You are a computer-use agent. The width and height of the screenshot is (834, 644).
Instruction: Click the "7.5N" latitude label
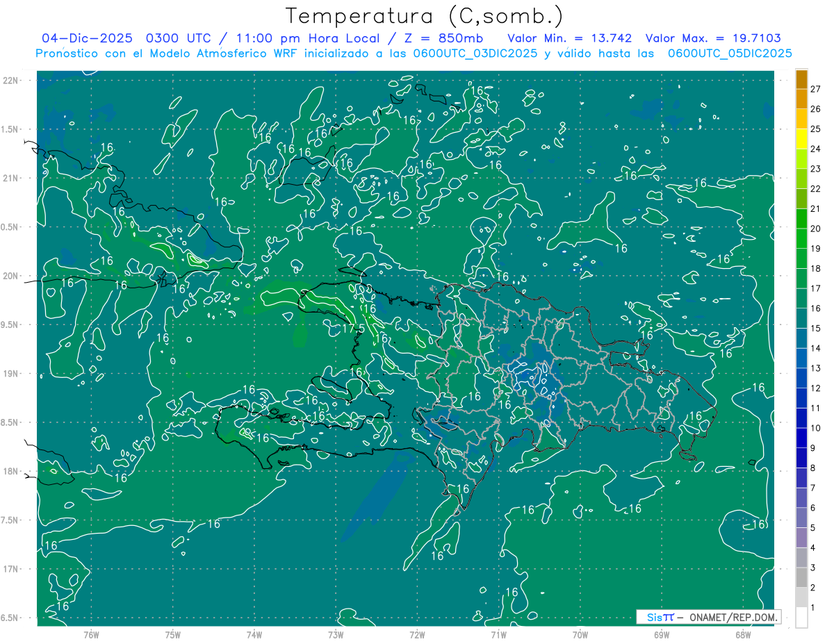(10, 520)
